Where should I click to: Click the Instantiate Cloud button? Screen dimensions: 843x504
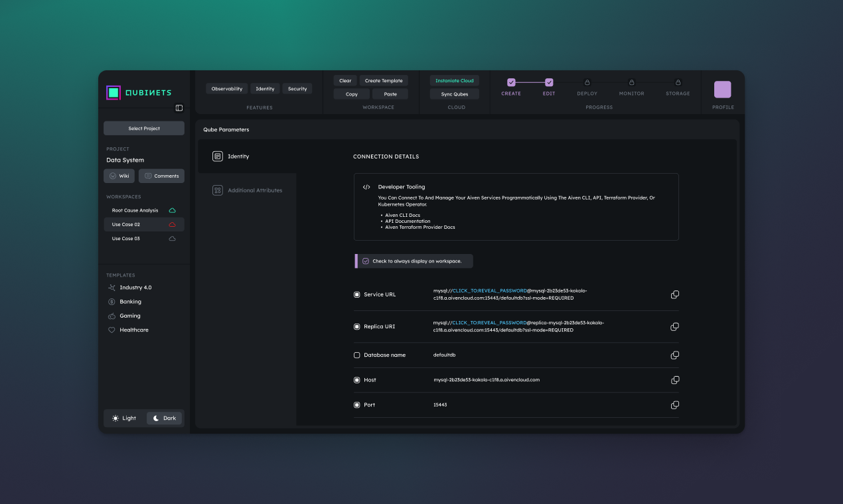pyautogui.click(x=455, y=81)
